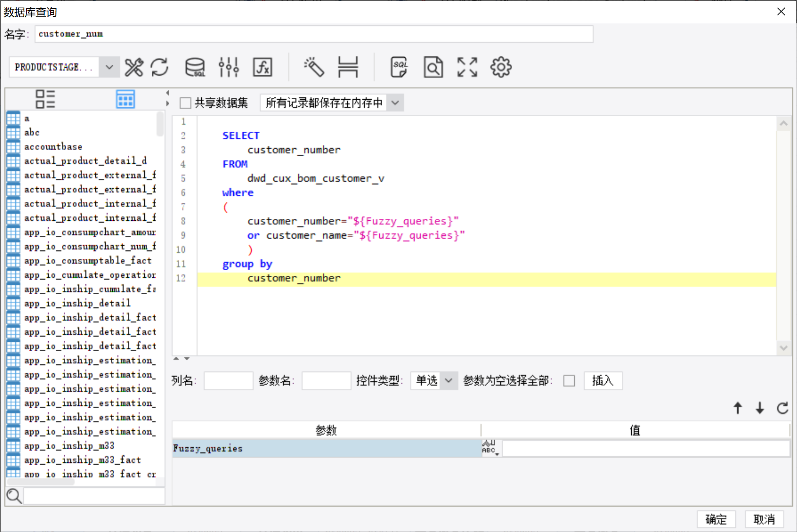
Task: Click the 值 column header
Action: click(635, 430)
